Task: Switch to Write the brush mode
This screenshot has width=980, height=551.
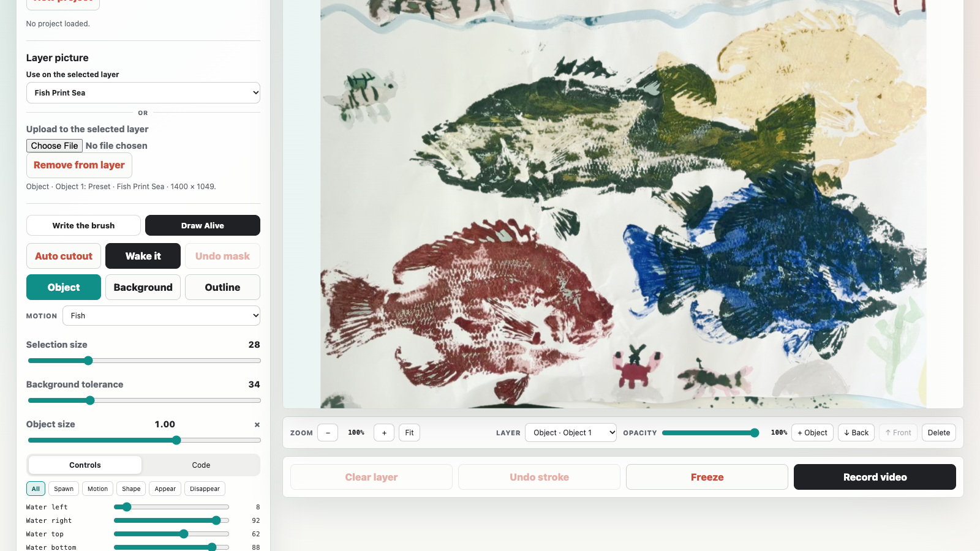Action: tap(83, 225)
